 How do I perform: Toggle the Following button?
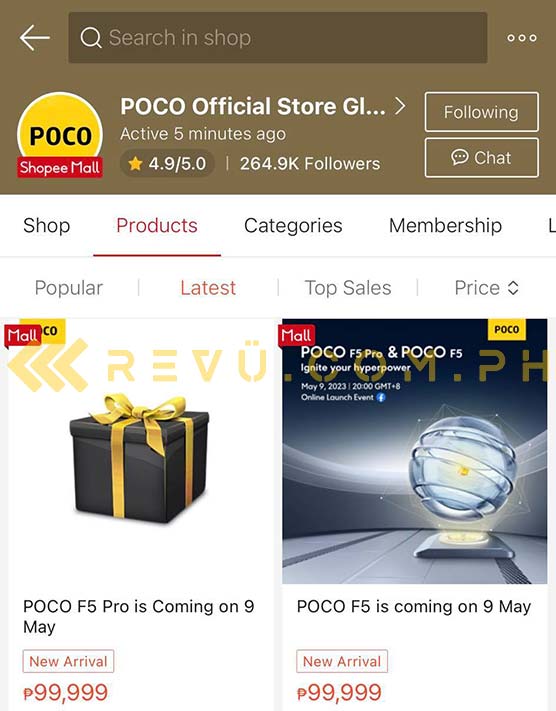tap(482, 112)
